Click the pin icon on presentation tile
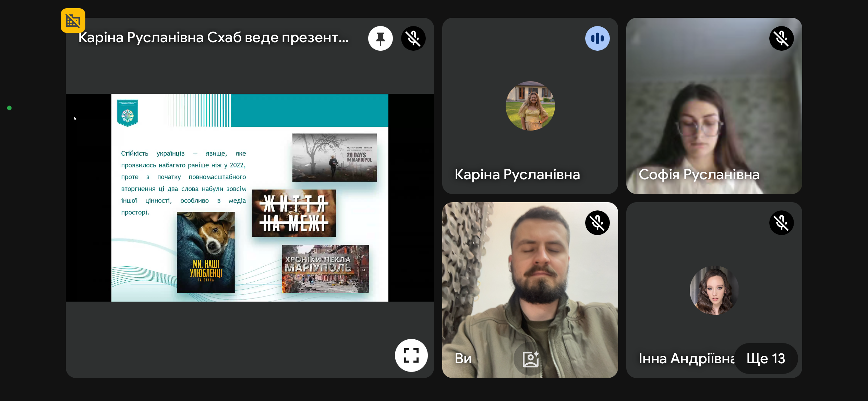This screenshot has width=868, height=401. pyautogui.click(x=380, y=38)
